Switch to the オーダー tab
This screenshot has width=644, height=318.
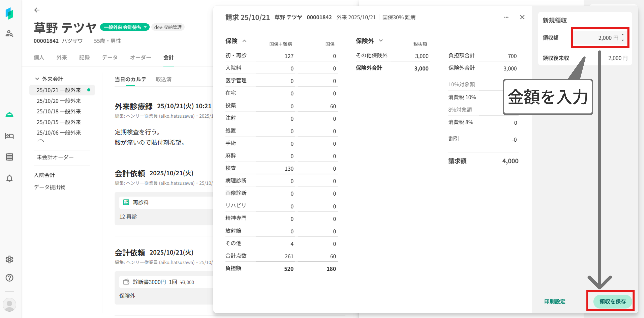click(x=140, y=57)
